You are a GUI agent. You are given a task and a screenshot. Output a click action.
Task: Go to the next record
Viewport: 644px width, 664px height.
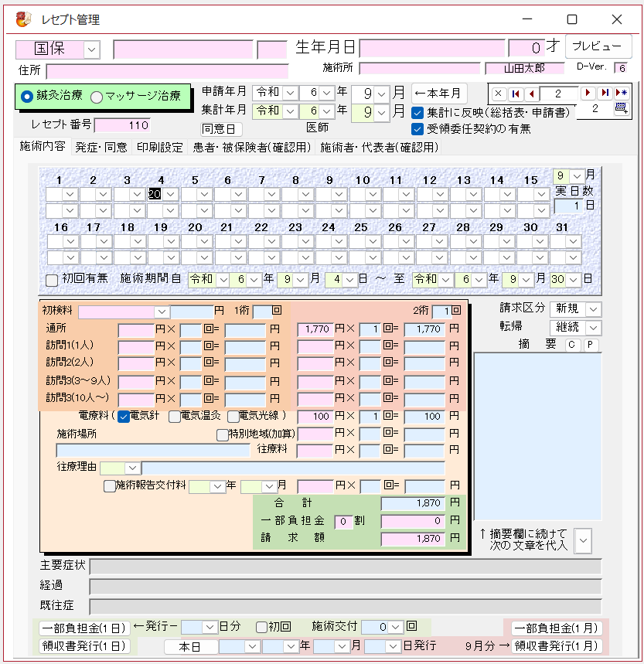[588, 94]
